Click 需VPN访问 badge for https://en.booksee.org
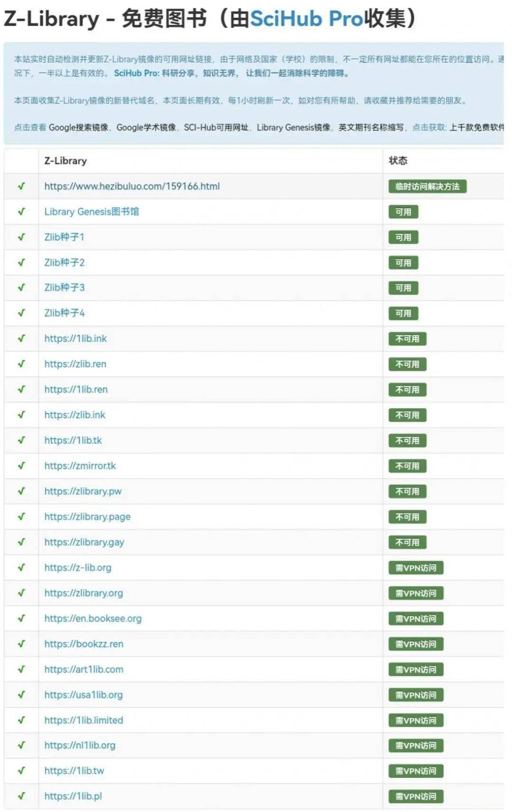 416,619
